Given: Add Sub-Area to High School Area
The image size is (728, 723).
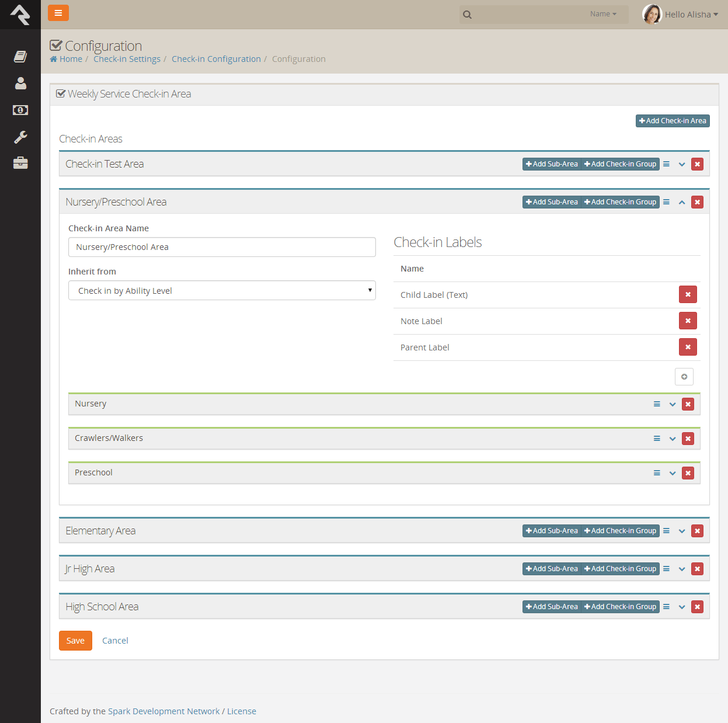Looking at the screenshot, I should click(552, 607).
